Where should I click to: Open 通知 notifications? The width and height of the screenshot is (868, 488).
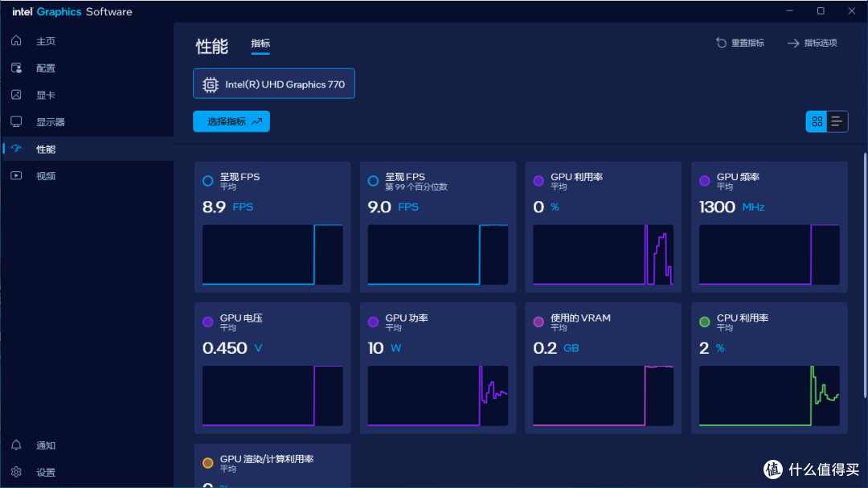pos(46,445)
